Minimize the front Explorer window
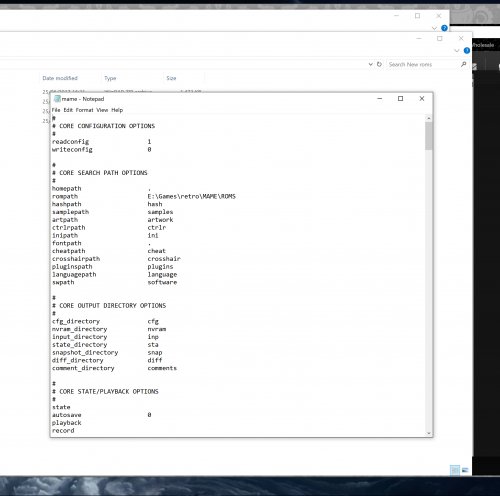The height and width of the screenshot is (496, 500). click(419, 38)
